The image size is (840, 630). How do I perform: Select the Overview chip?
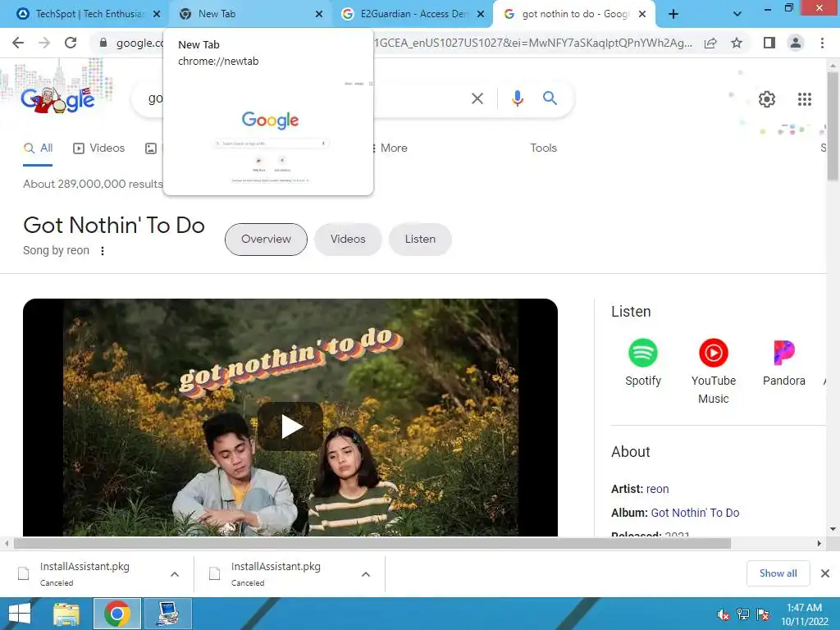point(266,240)
